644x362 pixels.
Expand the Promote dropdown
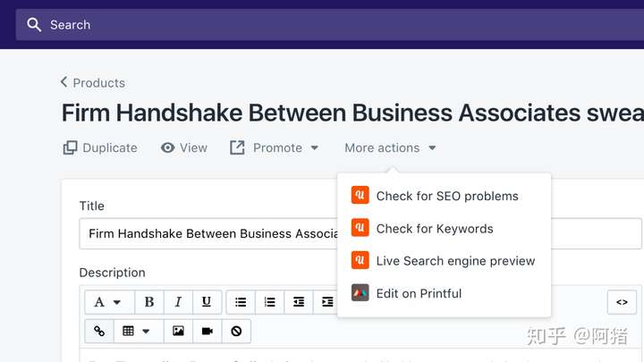coord(275,147)
